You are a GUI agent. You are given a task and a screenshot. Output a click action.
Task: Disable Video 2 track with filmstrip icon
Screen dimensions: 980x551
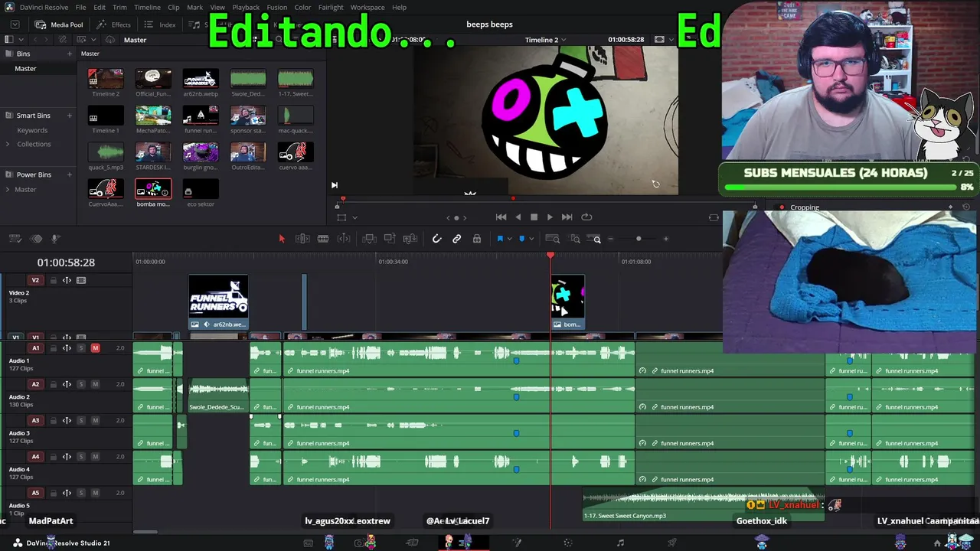[x=81, y=280]
